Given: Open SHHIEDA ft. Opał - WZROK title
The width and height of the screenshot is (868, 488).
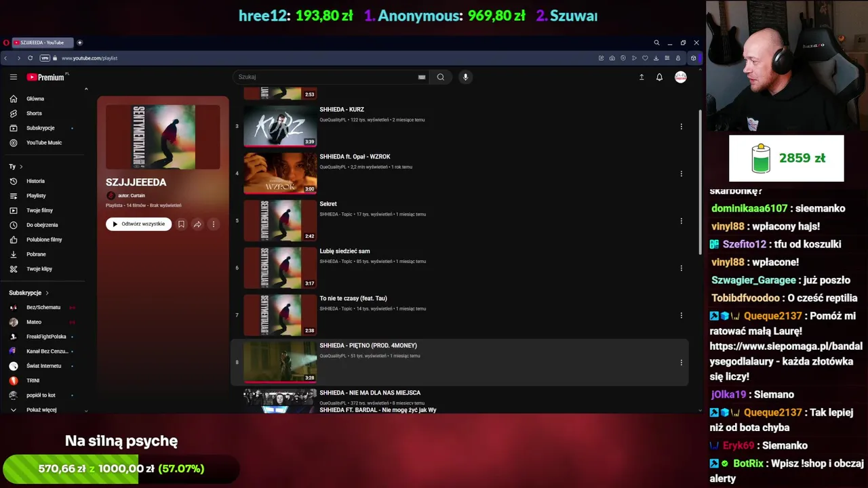Looking at the screenshot, I should pos(355,157).
